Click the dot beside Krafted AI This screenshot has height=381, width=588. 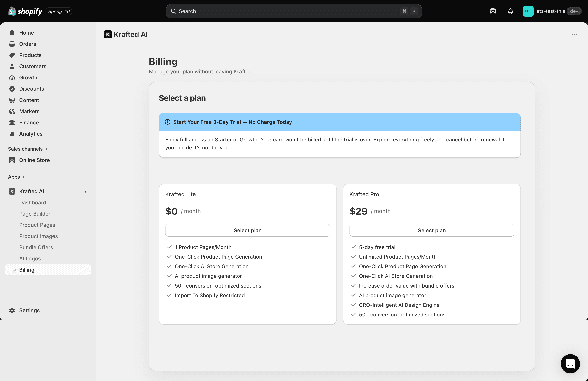click(85, 192)
